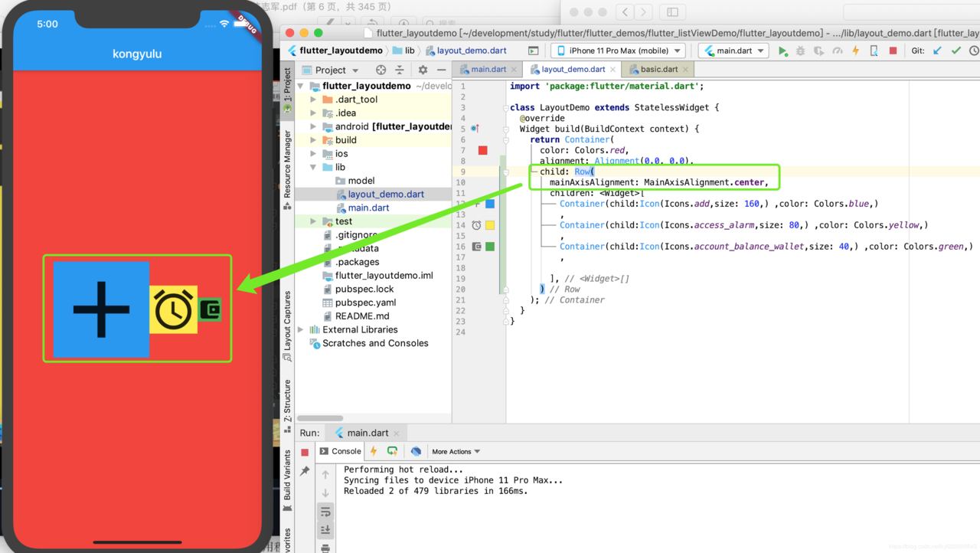This screenshot has height=553, width=980.
Task: Click Attach debugger to process icon
Action: coord(874,51)
